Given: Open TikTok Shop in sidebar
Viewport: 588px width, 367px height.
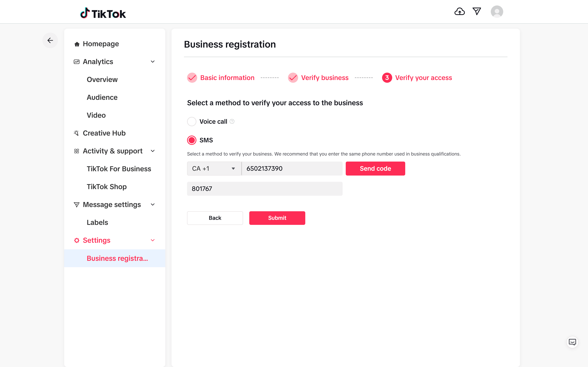Looking at the screenshot, I should (107, 187).
